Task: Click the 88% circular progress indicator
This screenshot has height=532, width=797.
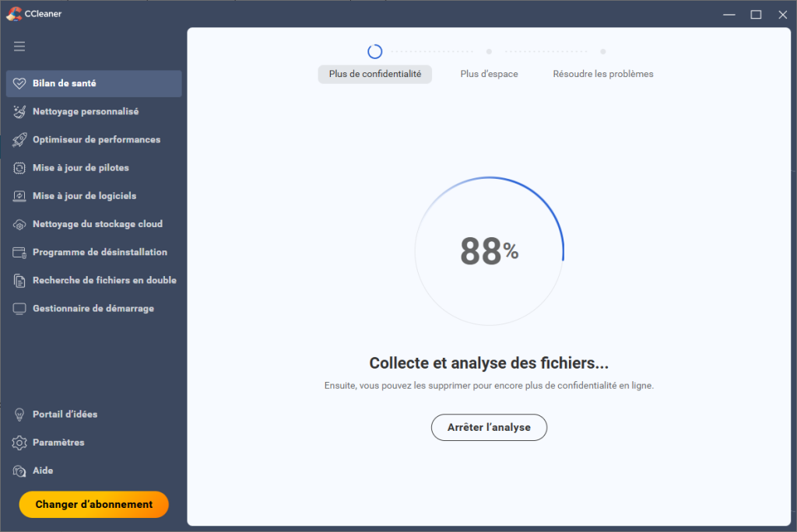Action: click(x=489, y=251)
